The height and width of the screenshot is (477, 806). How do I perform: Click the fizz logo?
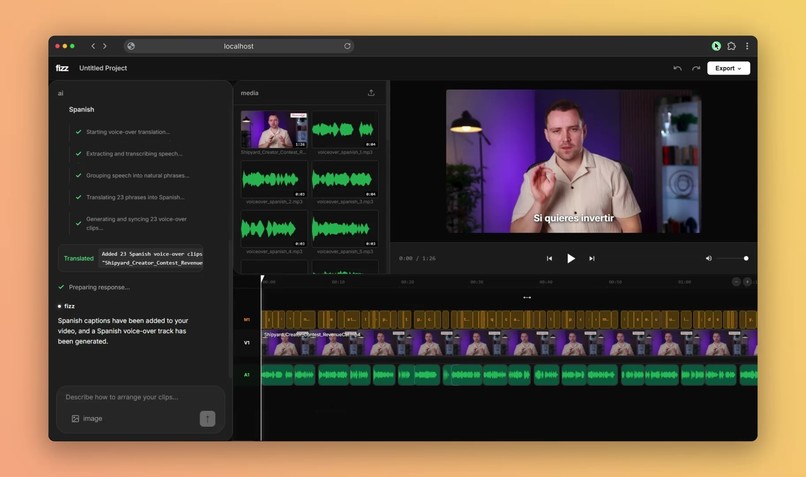(x=62, y=68)
